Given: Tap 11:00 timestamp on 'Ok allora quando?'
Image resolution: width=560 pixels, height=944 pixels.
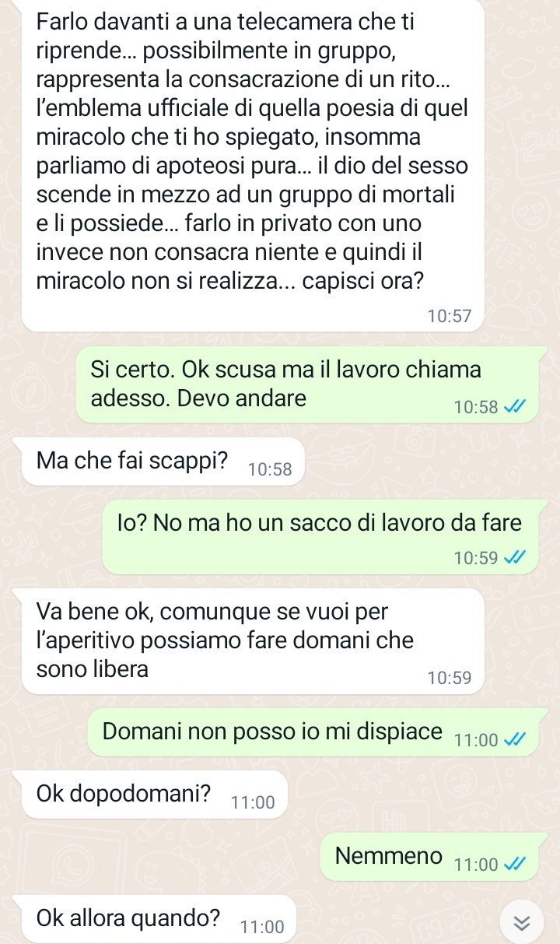Looking at the screenshot, I should click(262, 926).
